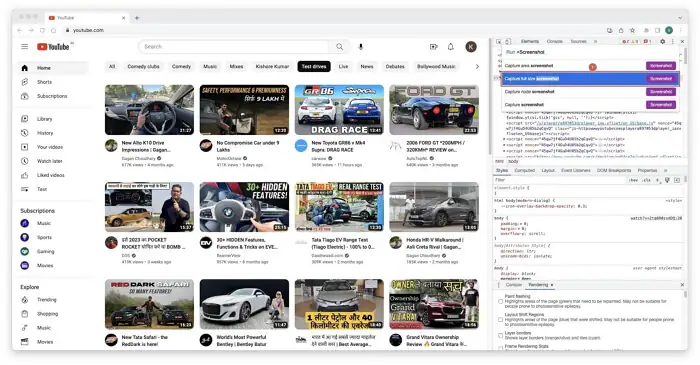This screenshot has height=365, width=700.
Task: Switch to DevTools Sources tab
Action: tap(578, 41)
